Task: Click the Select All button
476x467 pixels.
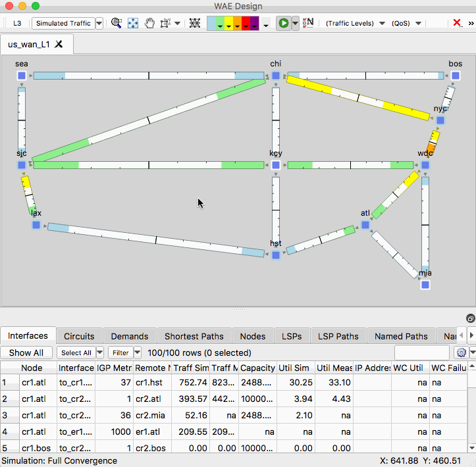Action: click(76, 353)
